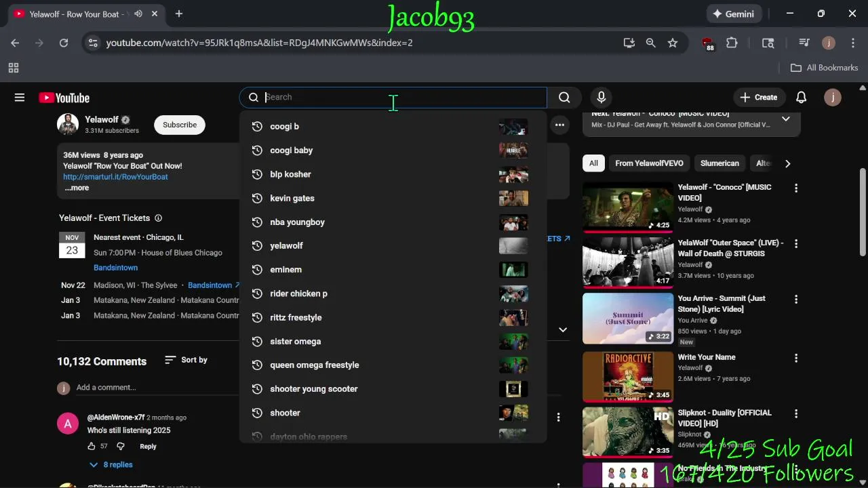Open Install app icon in address bar
The width and height of the screenshot is (868, 488).
click(629, 43)
